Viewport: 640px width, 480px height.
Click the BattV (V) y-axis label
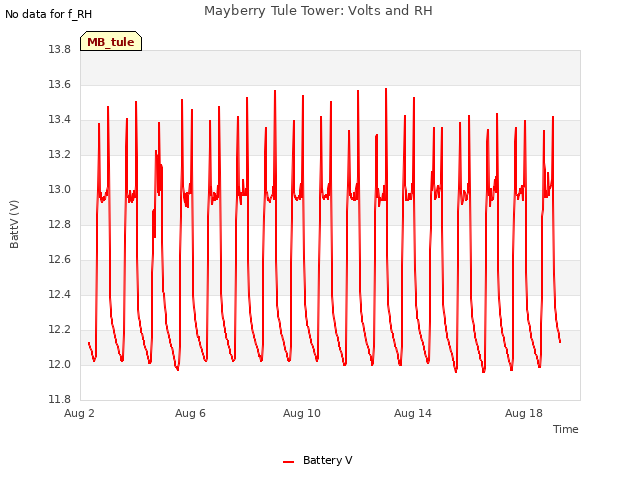[14, 224]
